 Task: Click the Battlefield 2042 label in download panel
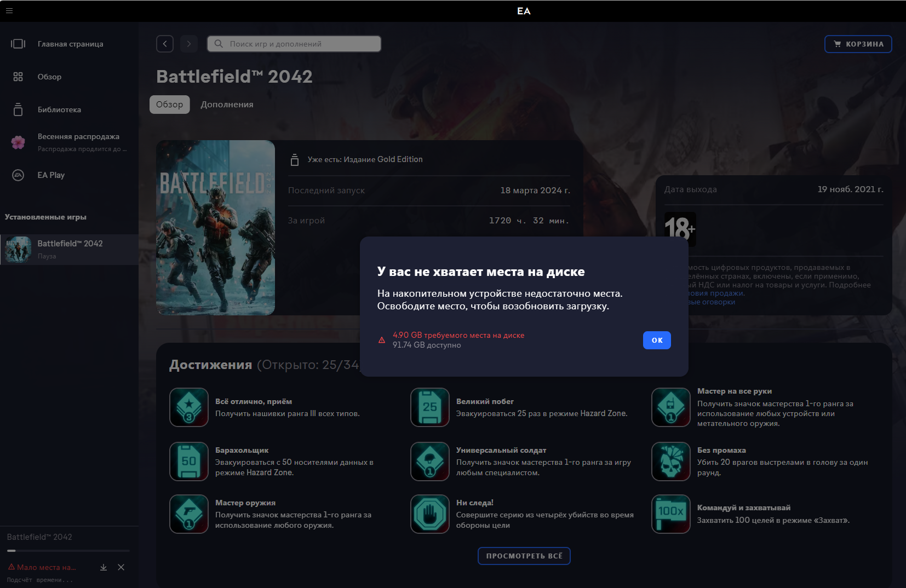39,537
